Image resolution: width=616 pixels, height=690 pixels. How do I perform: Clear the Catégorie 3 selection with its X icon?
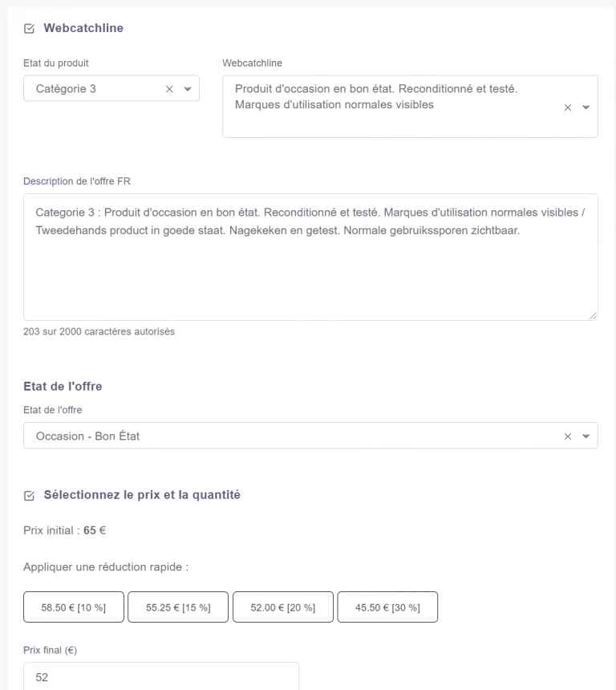point(169,89)
